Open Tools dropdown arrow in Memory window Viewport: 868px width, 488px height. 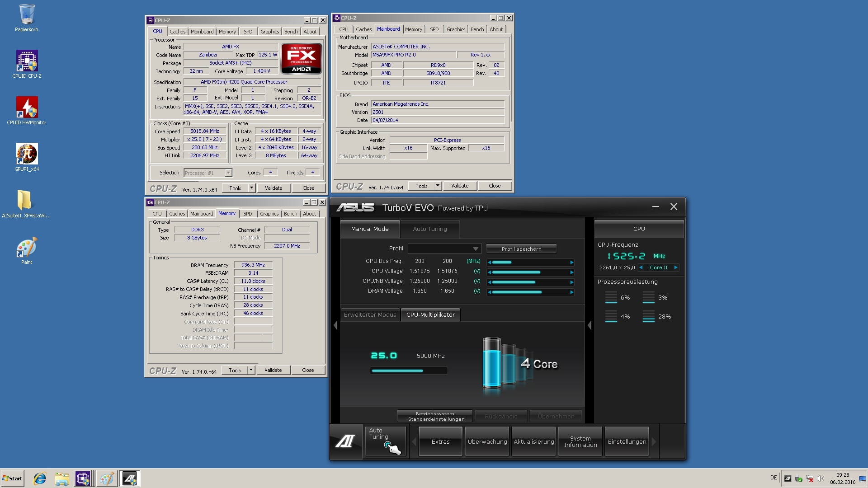pos(251,370)
